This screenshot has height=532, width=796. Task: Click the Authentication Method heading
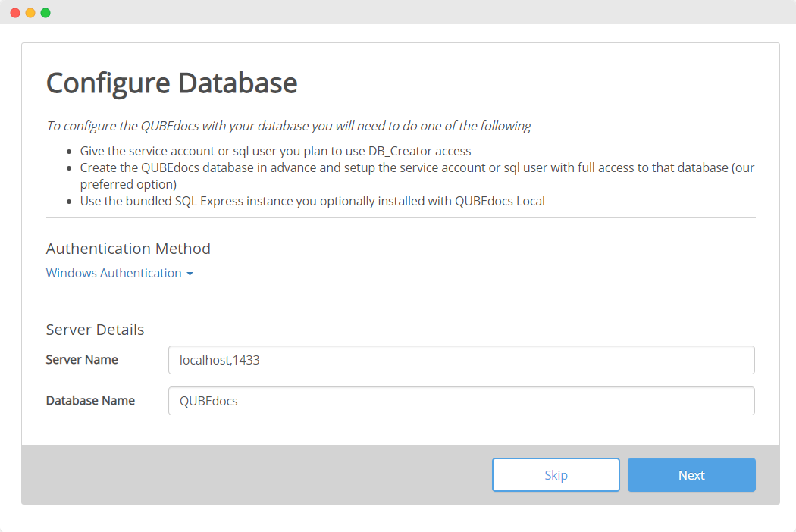point(128,249)
